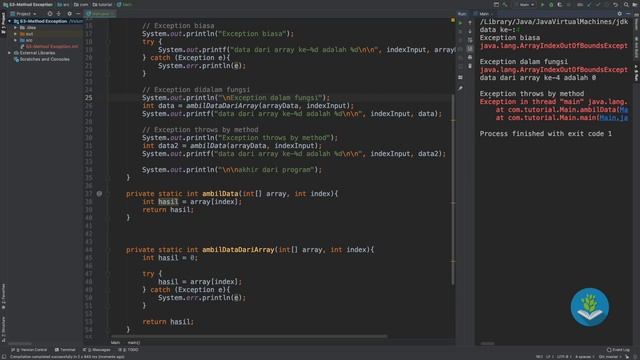The height and width of the screenshot is (360, 640).
Task: Click collapse all icon in Project panel
Action: pos(58,13)
